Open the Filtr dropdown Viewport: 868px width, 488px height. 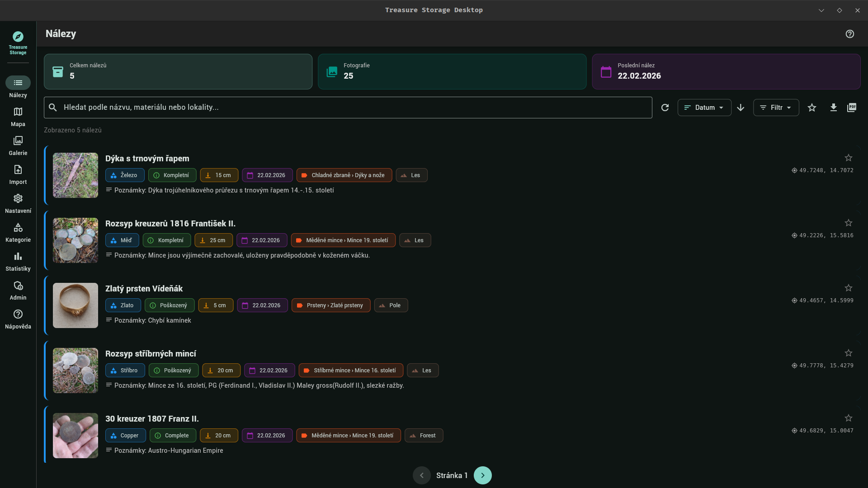pyautogui.click(x=776, y=108)
